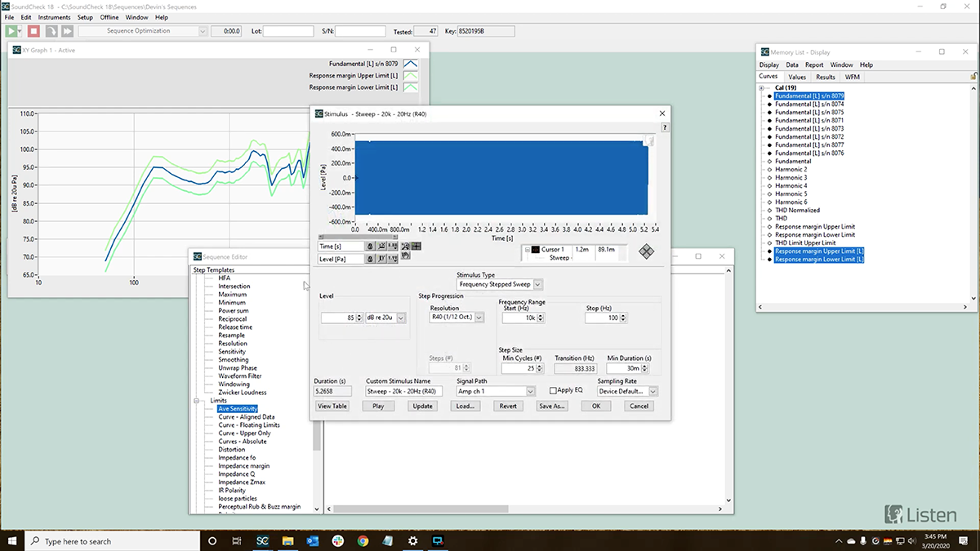Open the Instruments menu
The height and width of the screenshot is (551, 980).
(54, 17)
